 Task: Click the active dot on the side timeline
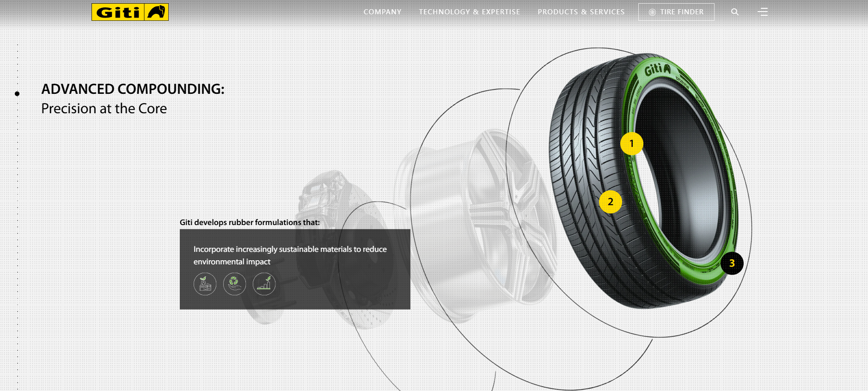(x=17, y=94)
